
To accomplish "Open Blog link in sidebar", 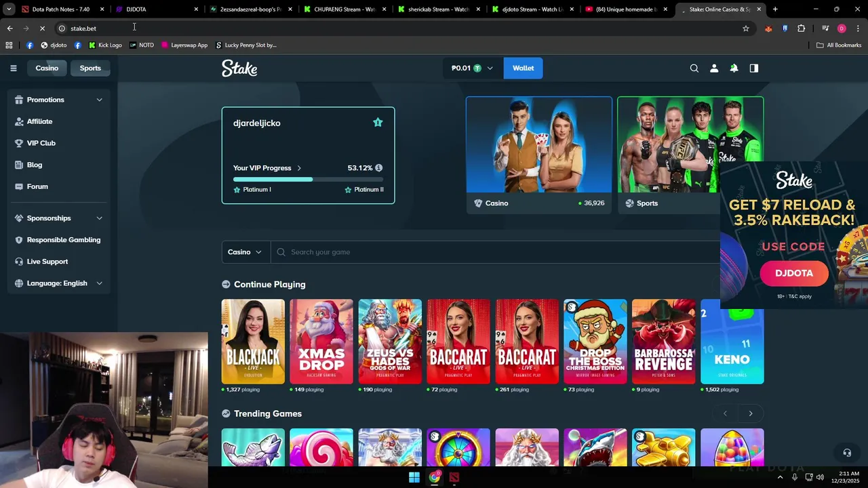I will pyautogui.click(x=34, y=165).
